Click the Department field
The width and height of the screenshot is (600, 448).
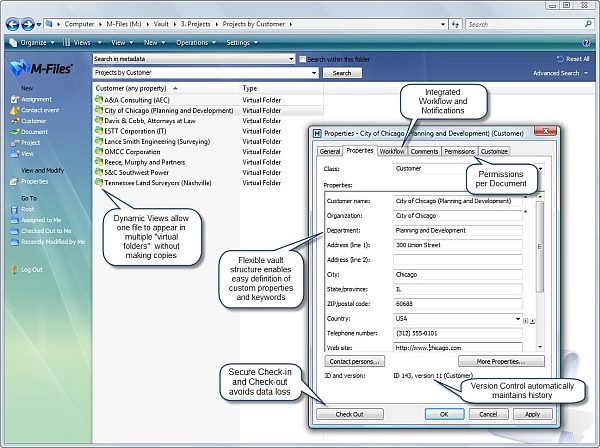click(458, 231)
